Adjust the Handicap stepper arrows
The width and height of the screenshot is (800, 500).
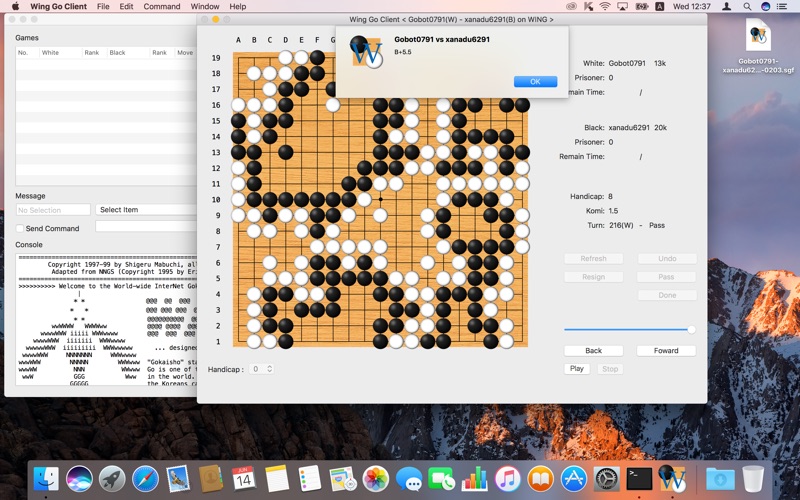pyautogui.click(x=269, y=369)
